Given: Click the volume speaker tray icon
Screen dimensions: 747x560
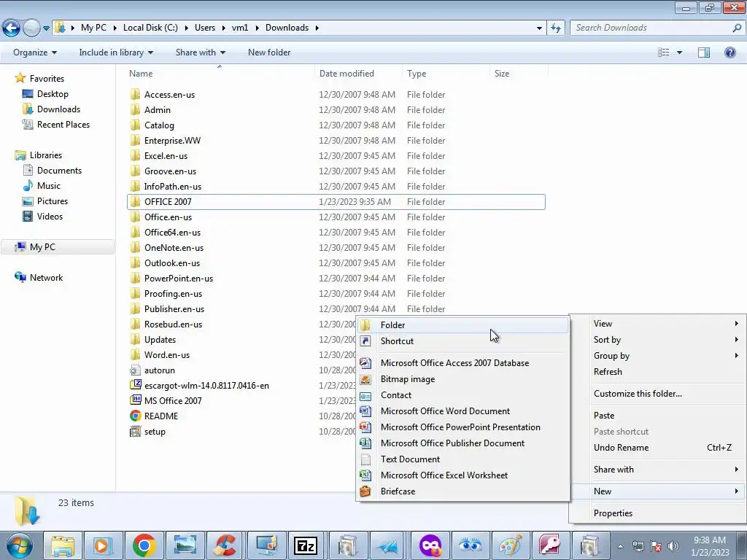Looking at the screenshot, I should pos(673,546).
